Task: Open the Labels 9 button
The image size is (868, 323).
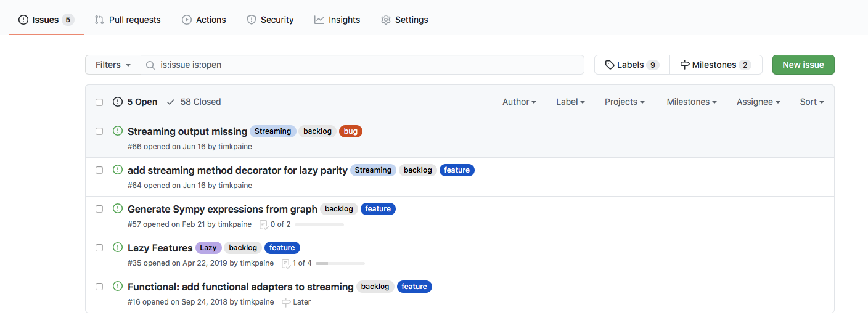Action: point(632,65)
